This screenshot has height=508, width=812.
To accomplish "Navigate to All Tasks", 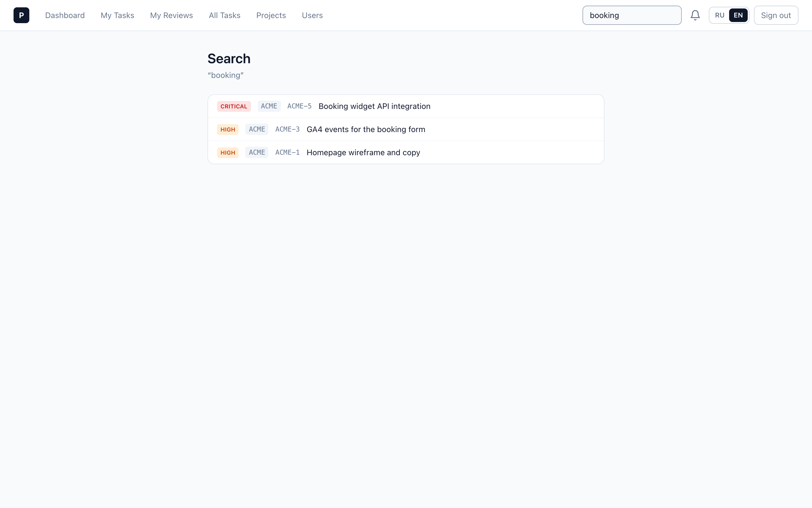I will coord(224,15).
